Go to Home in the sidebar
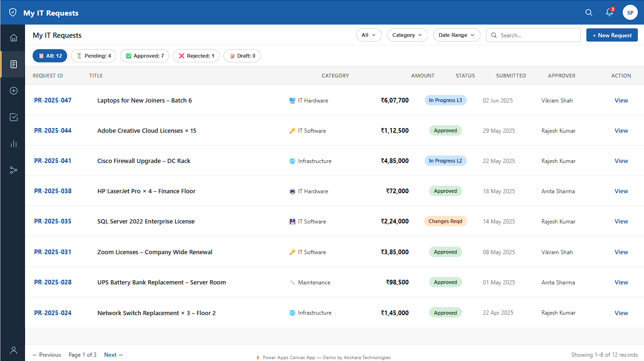The width and height of the screenshot is (644, 361). point(14,38)
